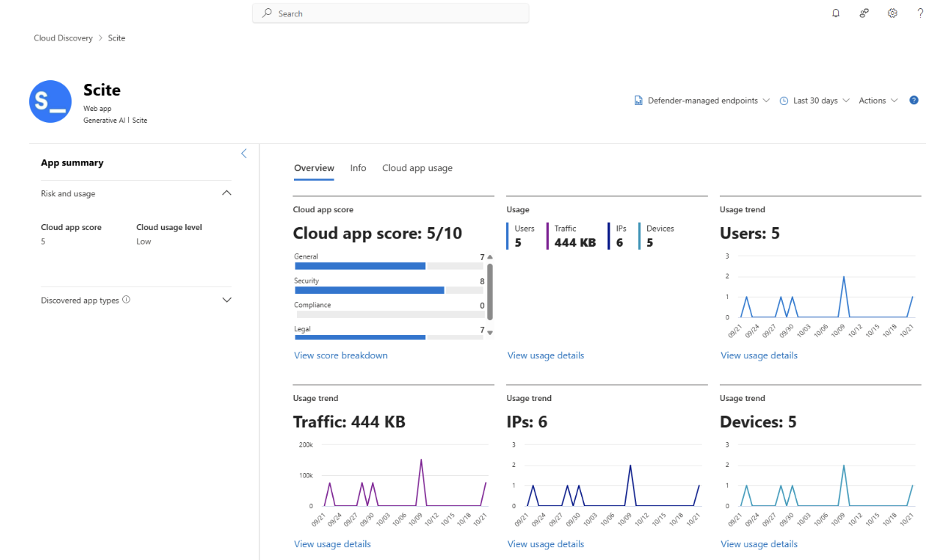Click the clock icon beside Last 30 days

tap(784, 100)
